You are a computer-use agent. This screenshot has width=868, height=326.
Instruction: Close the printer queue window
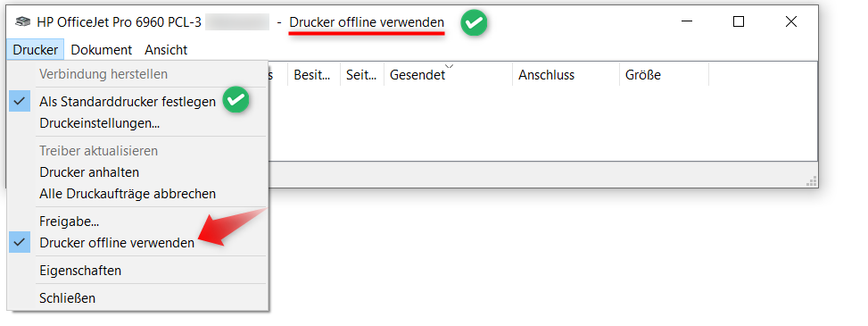(791, 22)
